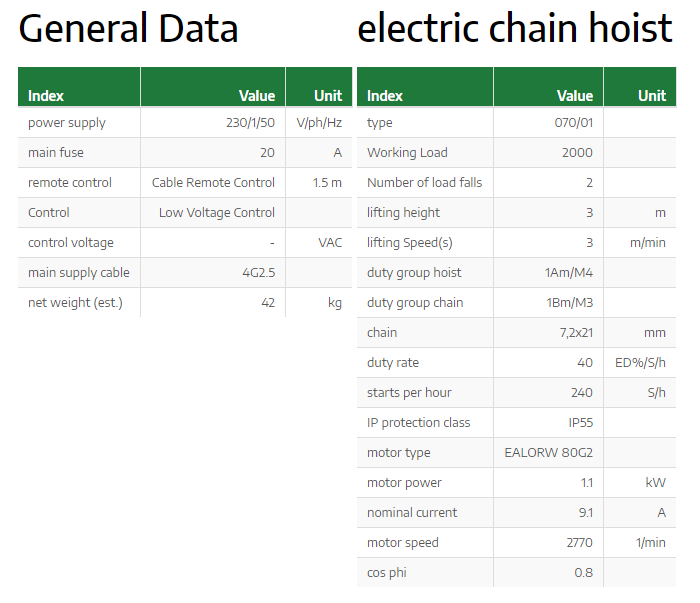Click the net weight value 42
This screenshot has width=700, height=603.
point(268,303)
